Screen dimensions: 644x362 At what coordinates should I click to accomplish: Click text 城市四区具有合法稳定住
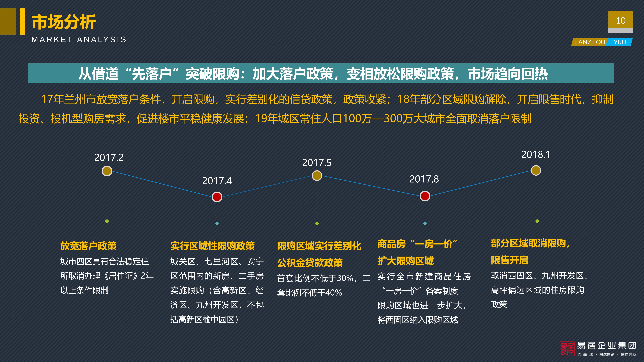[x=104, y=262]
